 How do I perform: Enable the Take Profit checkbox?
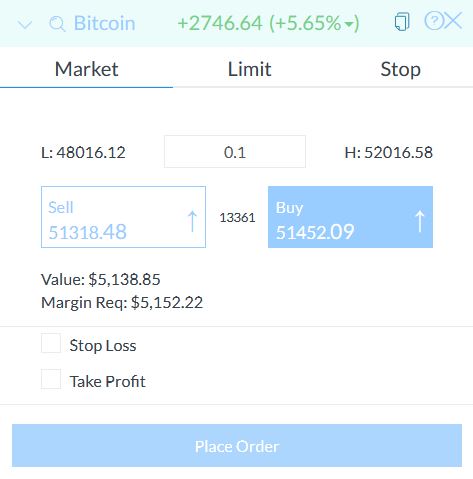[51, 379]
